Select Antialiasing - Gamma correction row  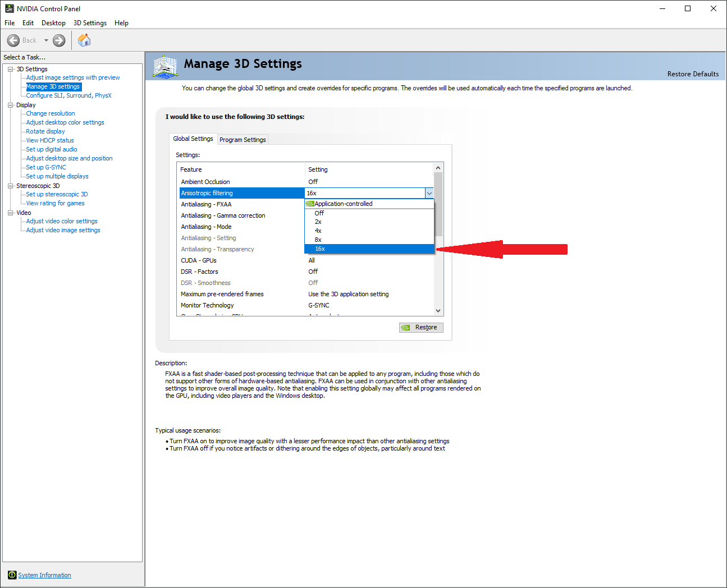pos(241,215)
